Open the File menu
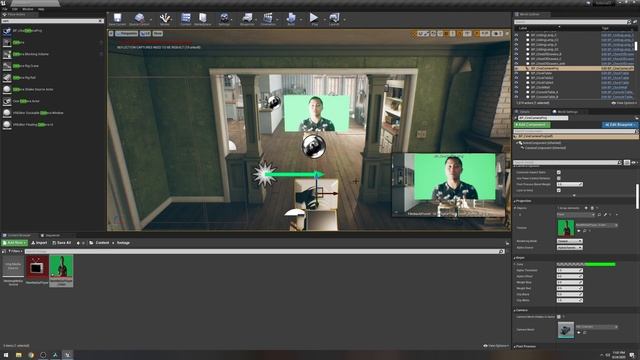 pos(4,9)
